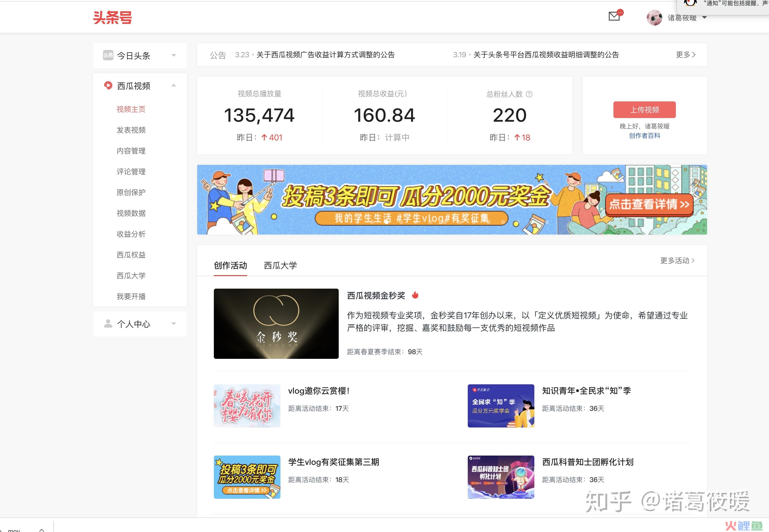Open 知识青年•全民求“知”季 title
Viewport: 769px width, 532px height.
(x=587, y=391)
